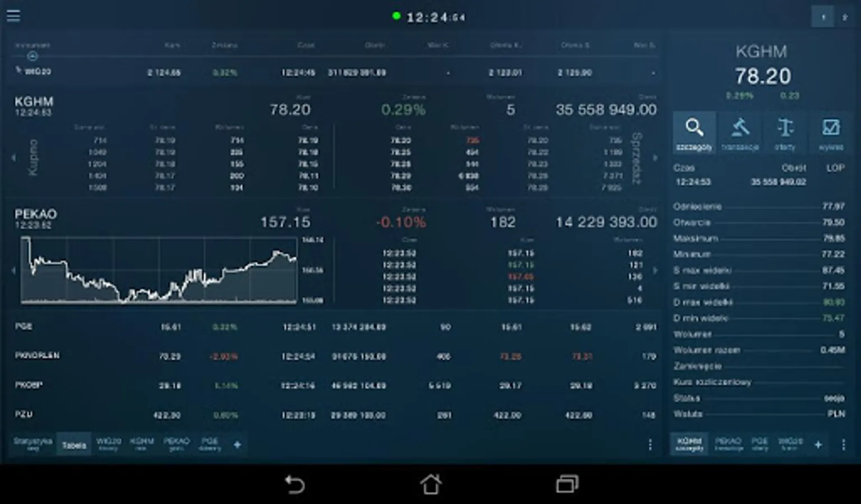
Task: Click the green connection status dot
Action: (x=396, y=16)
